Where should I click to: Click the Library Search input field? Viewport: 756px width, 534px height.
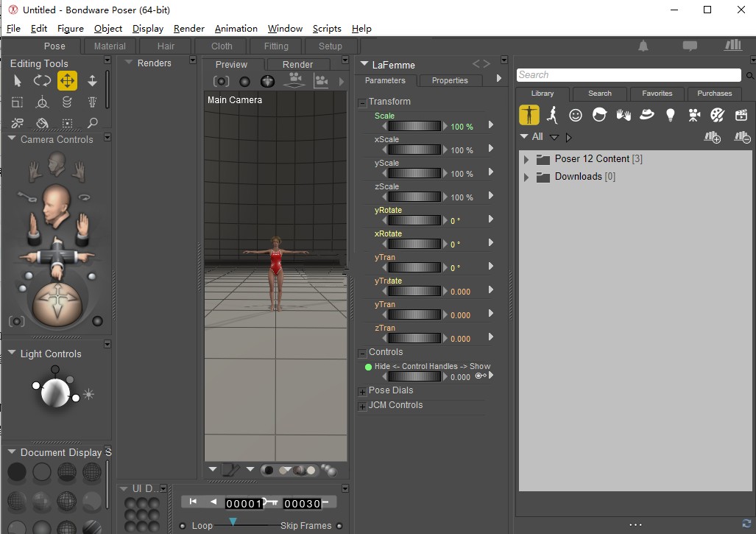pos(629,75)
